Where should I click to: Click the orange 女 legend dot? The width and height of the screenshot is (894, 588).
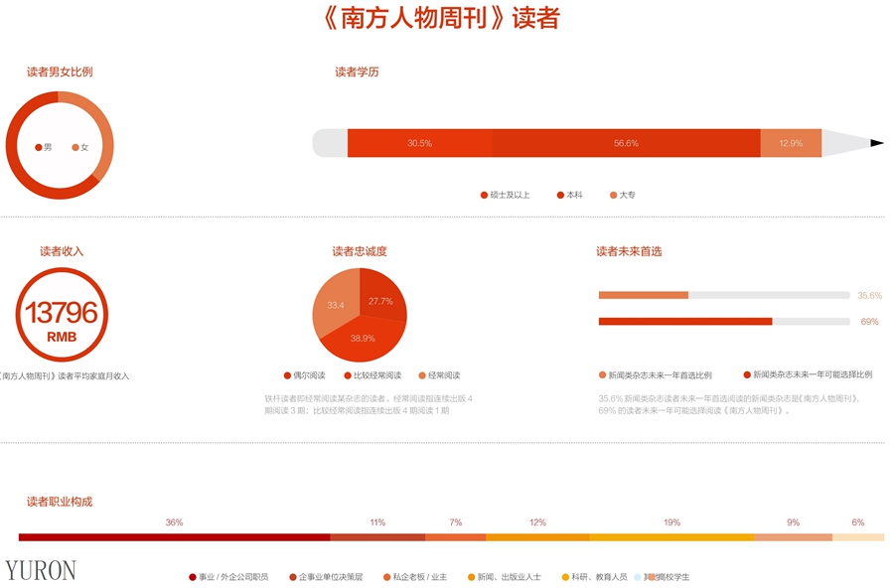75,148
